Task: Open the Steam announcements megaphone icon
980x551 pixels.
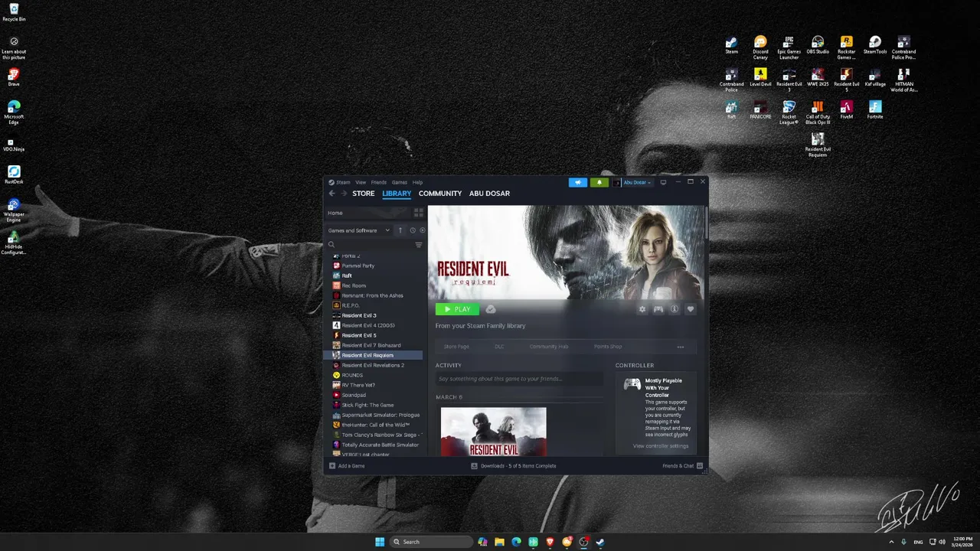Action: click(x=578, y=182)
